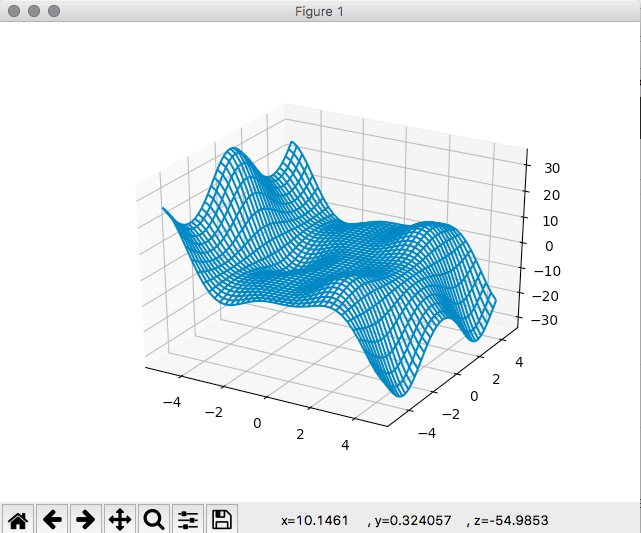Viewport: 641px width, 533px height.
Task: Click the z-axis tick label −20
Action: click(545, 296)
